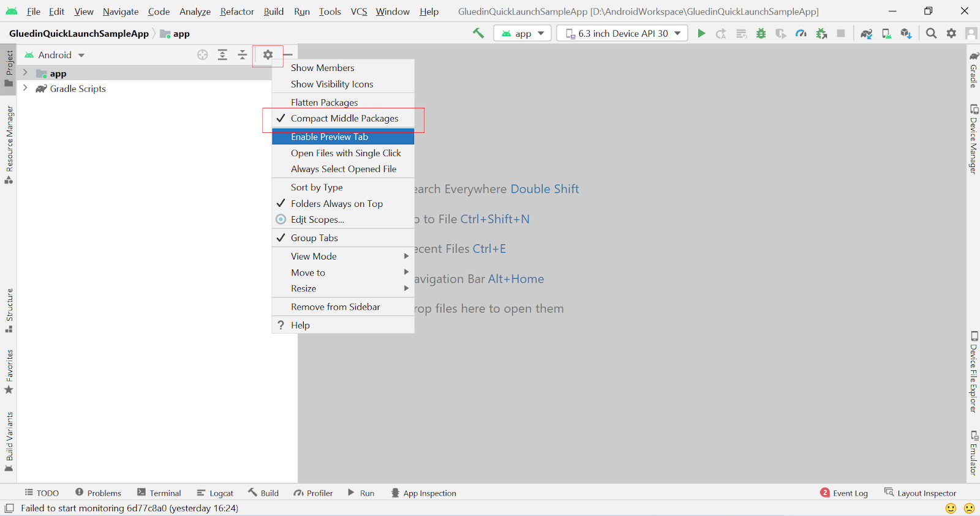Hide the Project panel with minus icon
The image size is (980, 516).
pos(288,54)
